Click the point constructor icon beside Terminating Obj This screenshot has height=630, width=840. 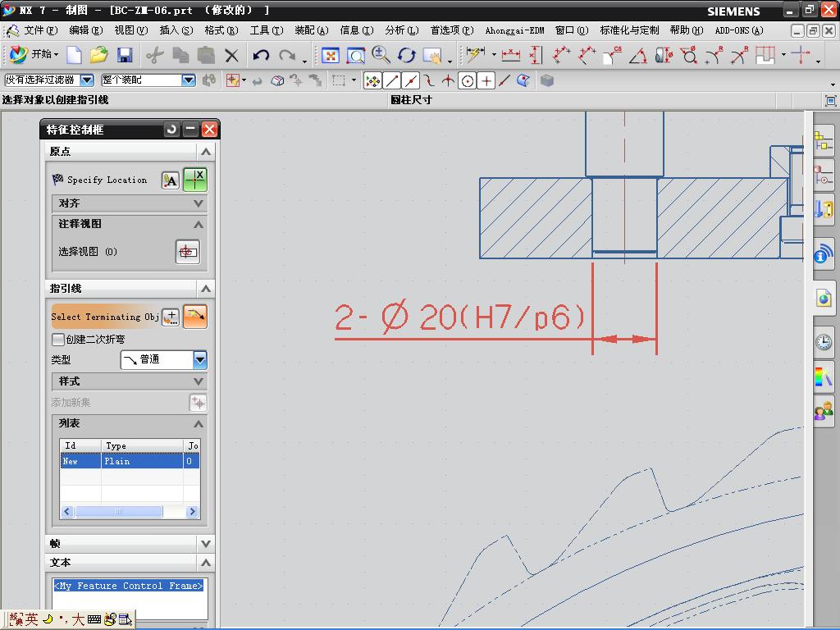pyautogui.click(x=171, y=317)
